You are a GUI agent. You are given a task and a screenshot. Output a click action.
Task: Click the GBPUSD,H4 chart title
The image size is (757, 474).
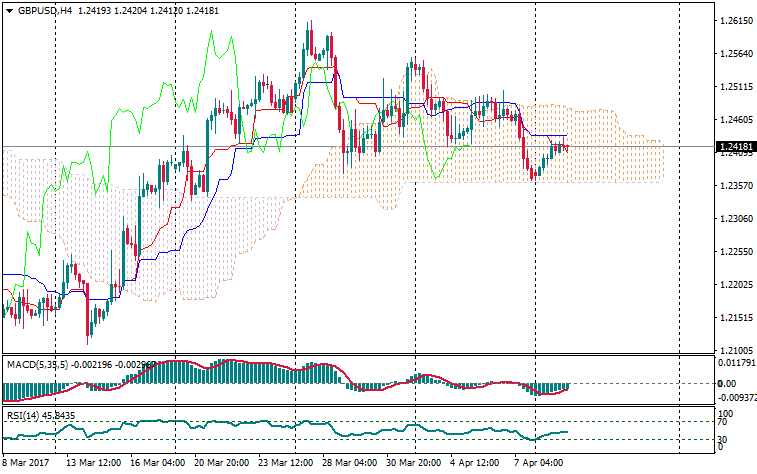point(45,10)
